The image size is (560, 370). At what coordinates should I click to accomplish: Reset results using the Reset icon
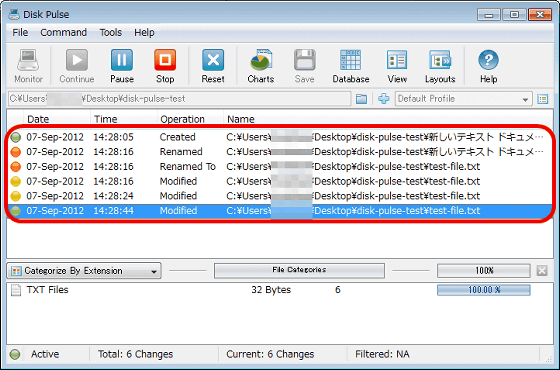[213, 60]
